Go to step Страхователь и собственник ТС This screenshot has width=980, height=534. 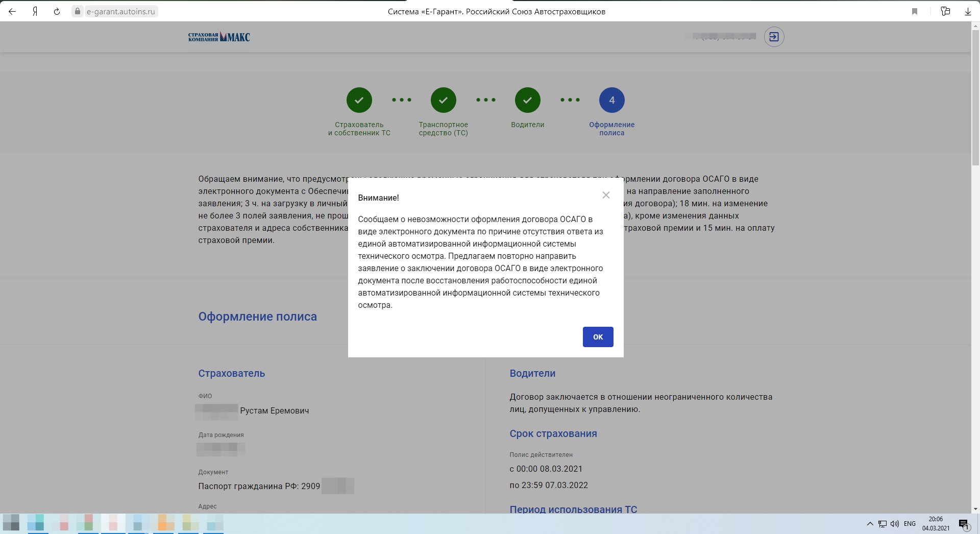359,100
